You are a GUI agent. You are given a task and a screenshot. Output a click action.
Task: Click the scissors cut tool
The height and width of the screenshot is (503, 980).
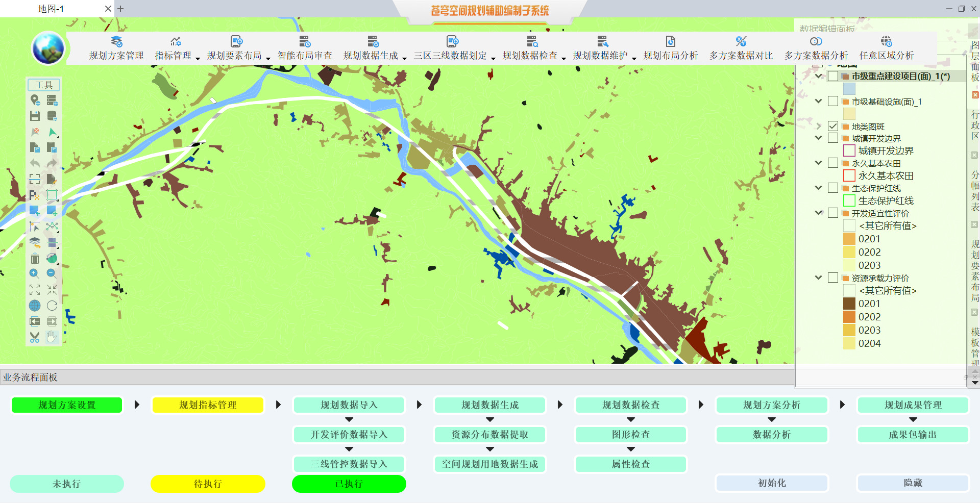[x=35, y=337]
